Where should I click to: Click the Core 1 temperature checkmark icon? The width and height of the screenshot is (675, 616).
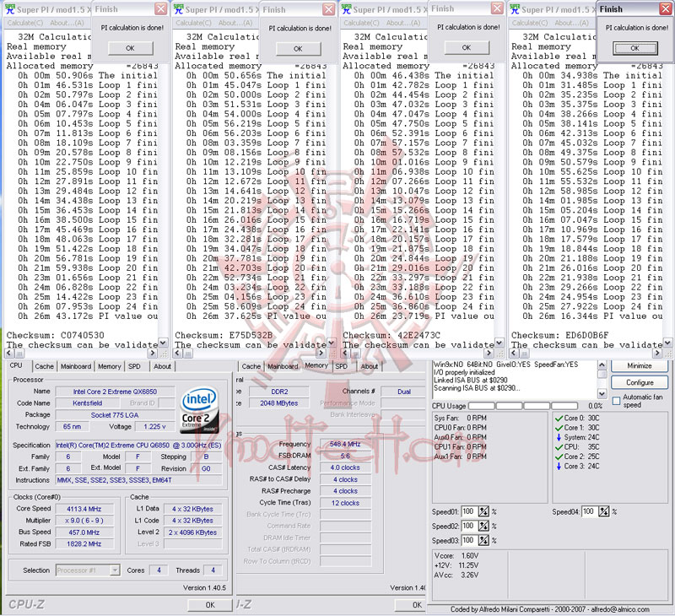[x=559, y=428]
